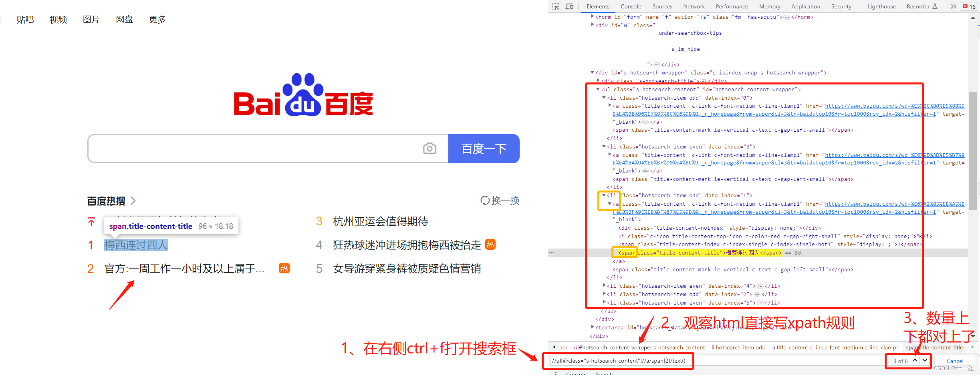Open the Performance tab
The image size is (980, 375).
pyautogui.click(x=732, y=6)
